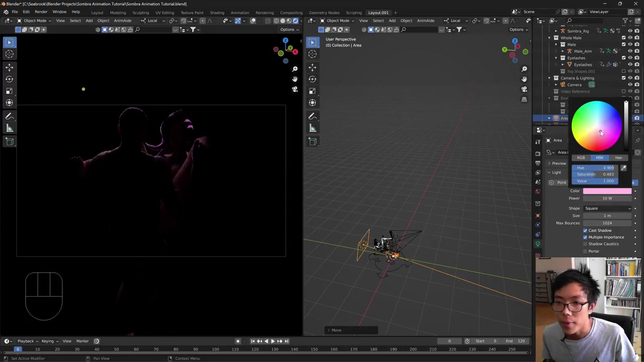Click the pink light Color swatch
Screen dimensions: 644x362
pos(607,191)
